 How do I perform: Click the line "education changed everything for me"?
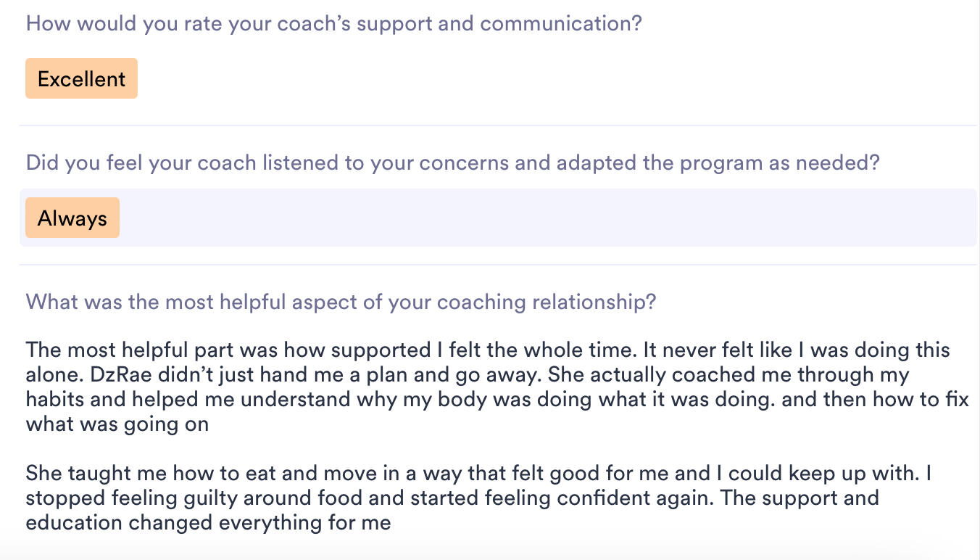208,523
